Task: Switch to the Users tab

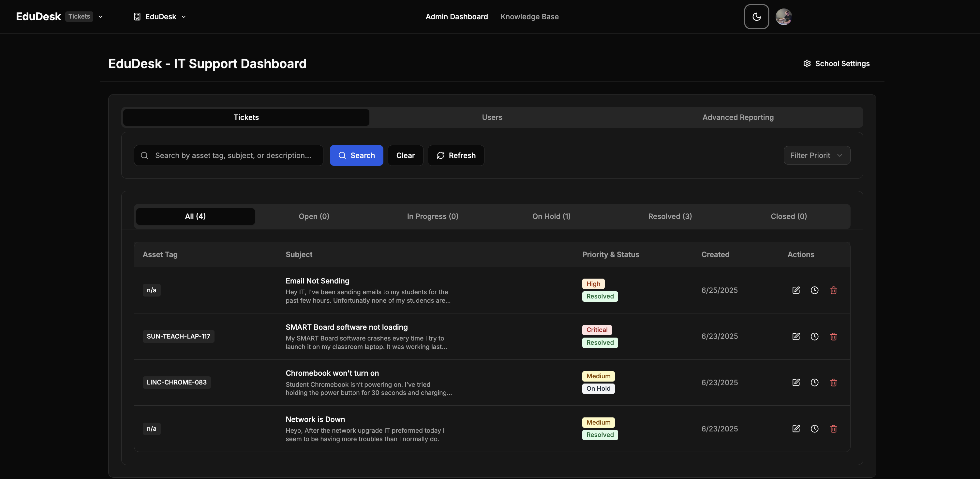Action: pos(492,117)
